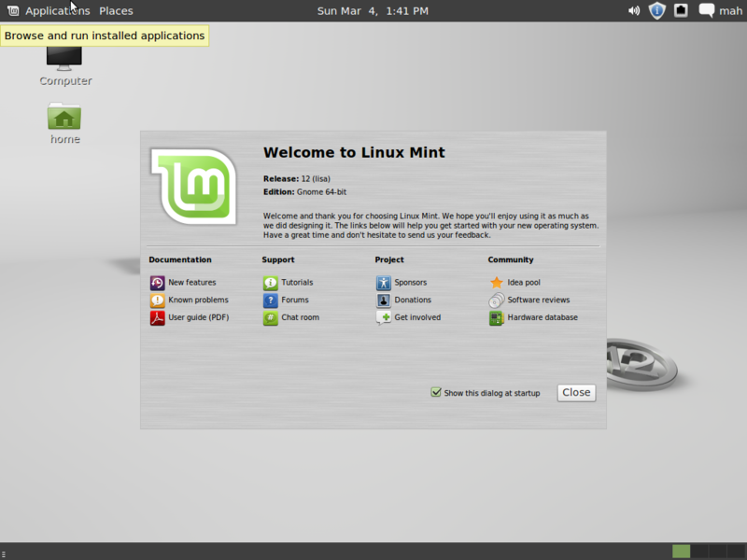747x560 pixels.
Task: Click the date and time clock
Action: (x=373, y=10)
